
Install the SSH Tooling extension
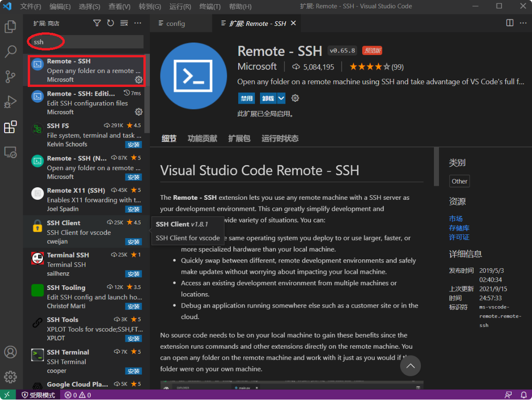click(x=134, y=307)
